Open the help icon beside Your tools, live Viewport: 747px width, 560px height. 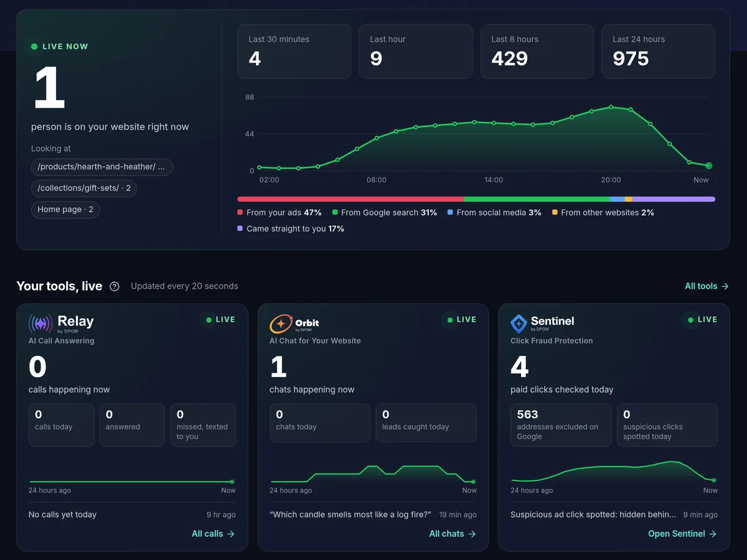[x=115, y=286]
